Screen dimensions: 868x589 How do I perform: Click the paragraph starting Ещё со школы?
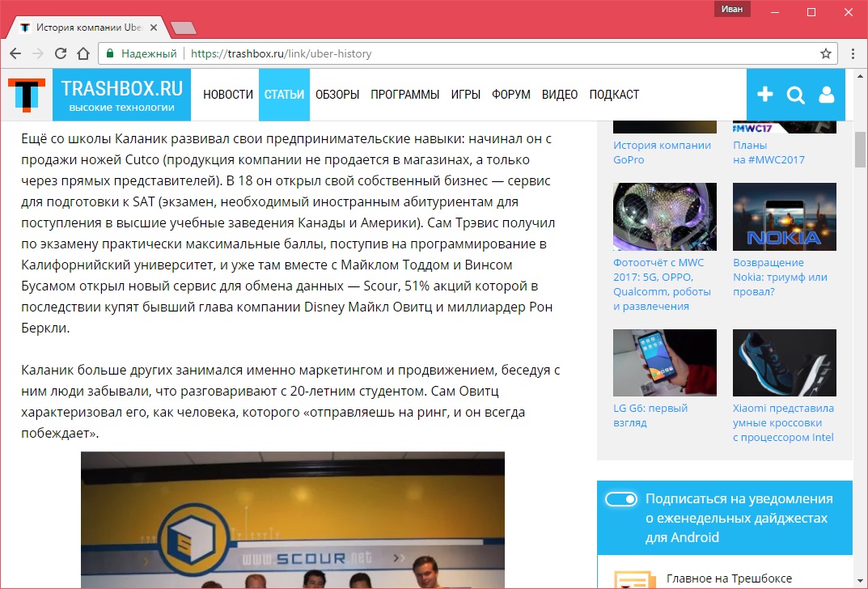(288, 233)
